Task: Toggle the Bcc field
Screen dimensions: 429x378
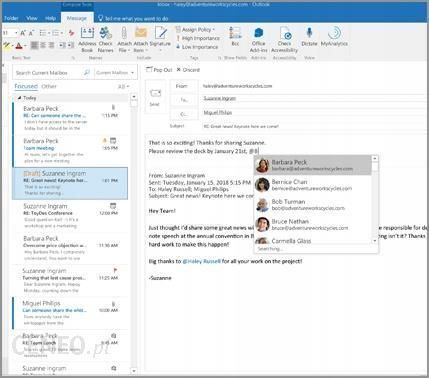Action: click(235, 36)
